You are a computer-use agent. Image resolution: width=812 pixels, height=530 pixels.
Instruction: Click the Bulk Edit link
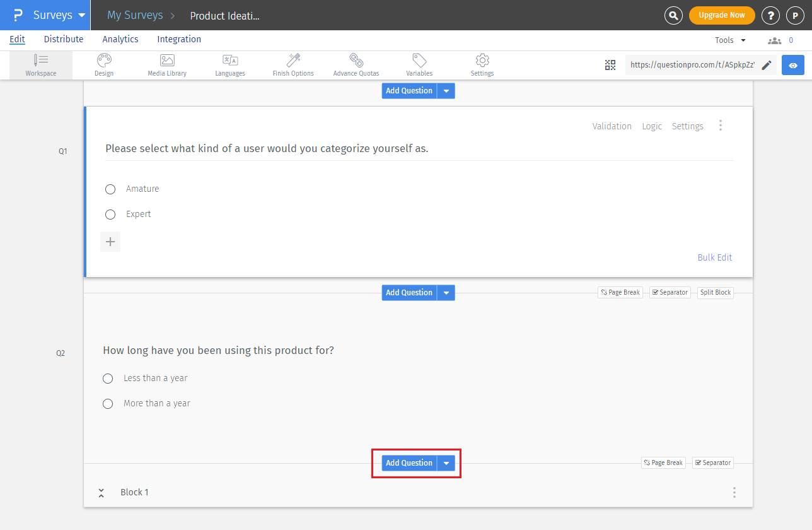[715, 257]
